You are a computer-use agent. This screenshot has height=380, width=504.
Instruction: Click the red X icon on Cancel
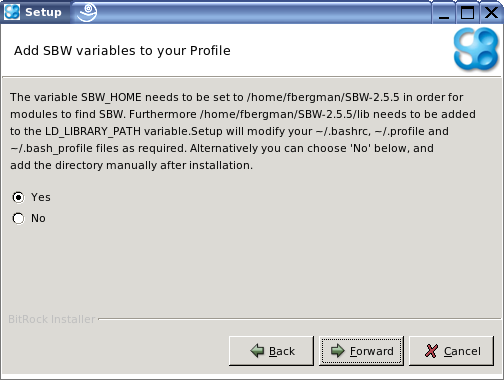click(431, 351)
